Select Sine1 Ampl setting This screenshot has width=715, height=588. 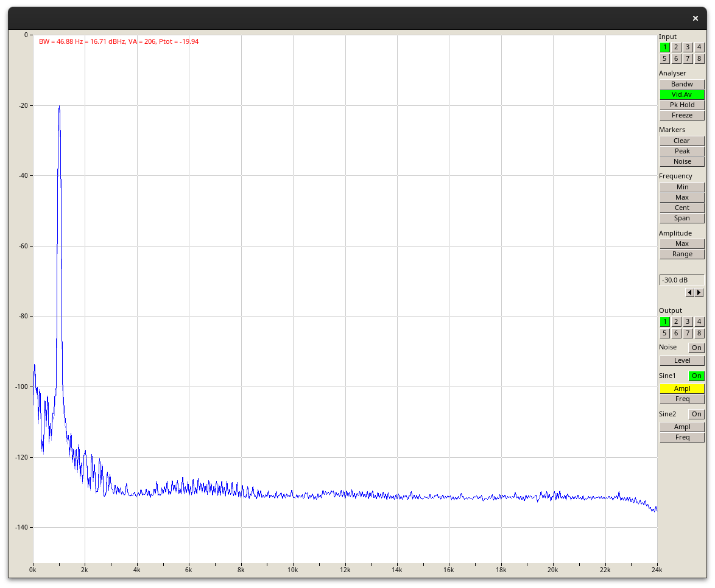click(x=682, y=389)
